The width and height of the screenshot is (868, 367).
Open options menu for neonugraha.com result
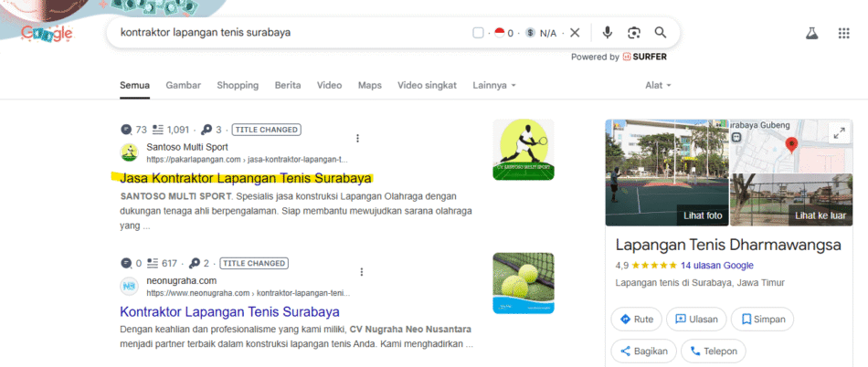pyautogui.click(x=362, y=272)
